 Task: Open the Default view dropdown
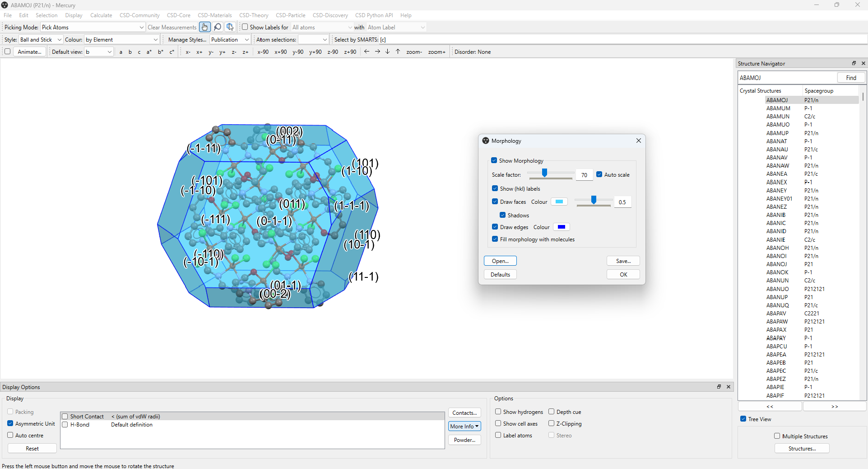[x=99, y=52]
